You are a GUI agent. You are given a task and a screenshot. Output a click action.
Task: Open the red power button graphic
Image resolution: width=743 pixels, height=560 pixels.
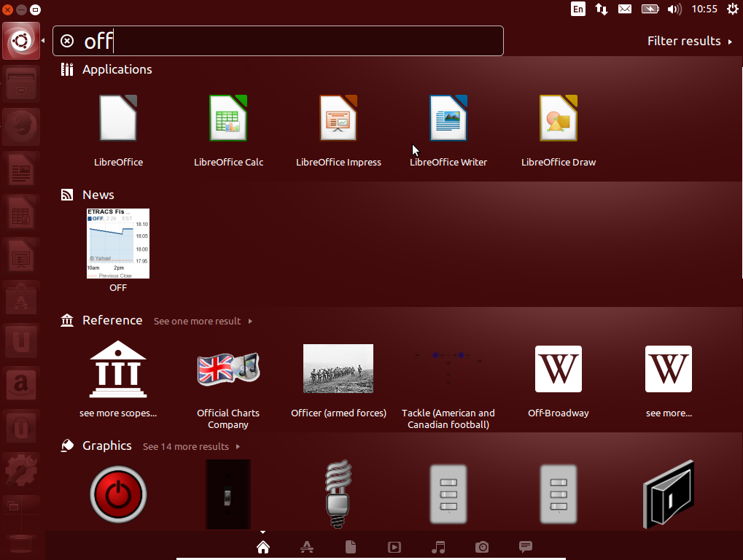(118, 494)
